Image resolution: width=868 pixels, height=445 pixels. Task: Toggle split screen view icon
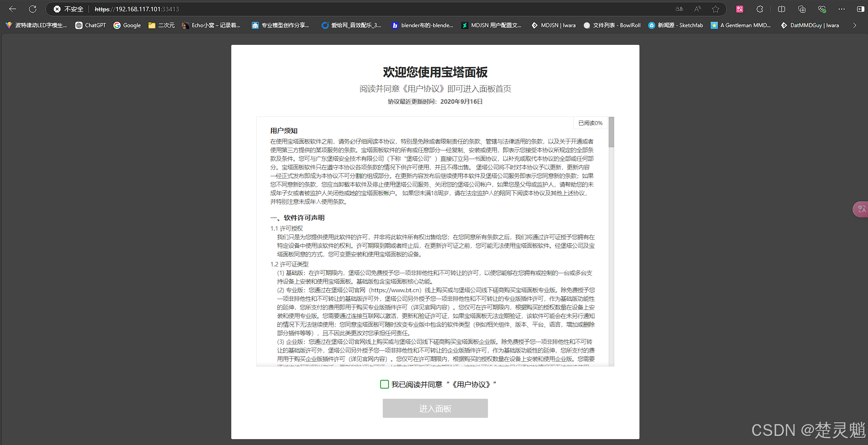(x=781, y=9)
